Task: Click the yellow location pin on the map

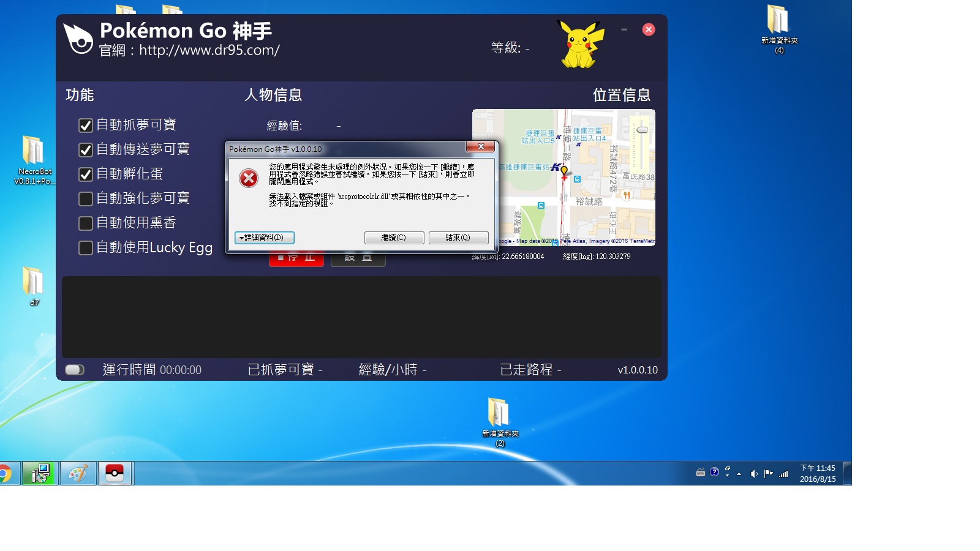Action: [563, 171]
